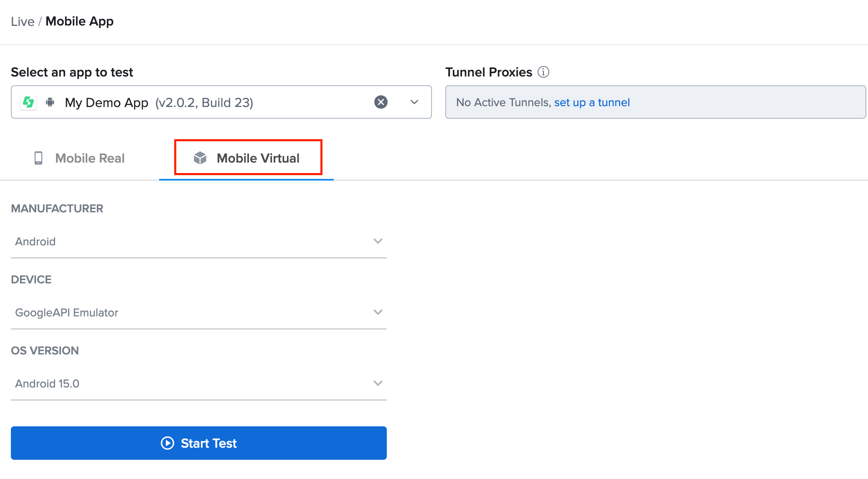Select the Android 15.0 value text
This screenshot has height=479, width=868.
tap(47, 383)
